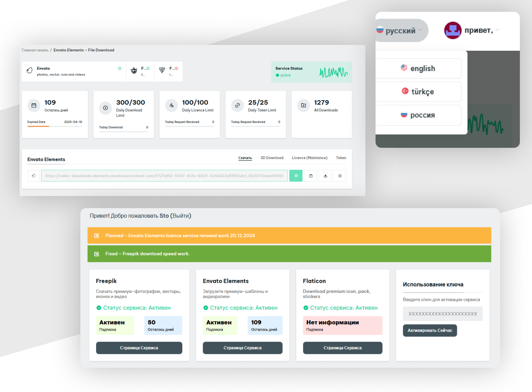The image size is (532, 392).
Task: Click the activation key input field
Action: pyautogui.click(x=442, y=314)
